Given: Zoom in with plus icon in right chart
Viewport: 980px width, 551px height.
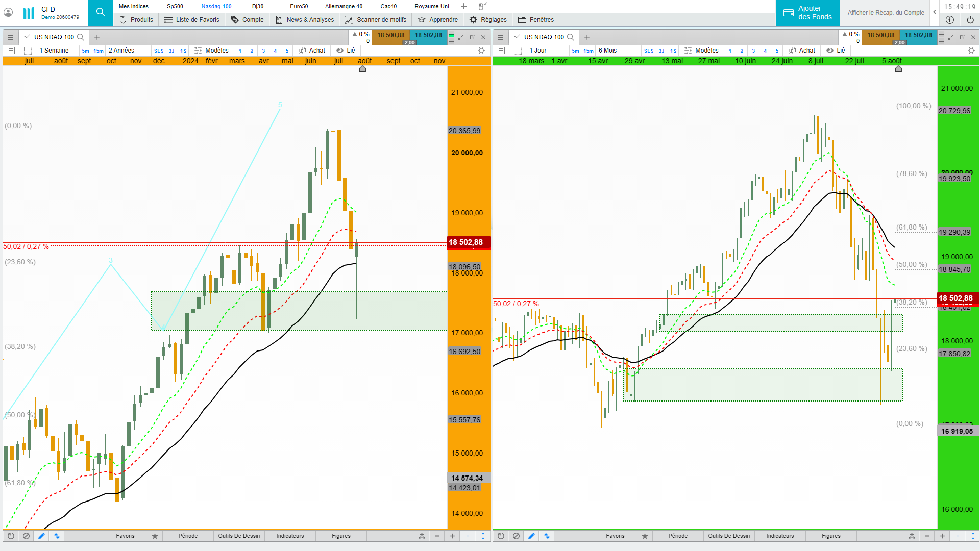Looking at the screenshot, I should (942, 536).
